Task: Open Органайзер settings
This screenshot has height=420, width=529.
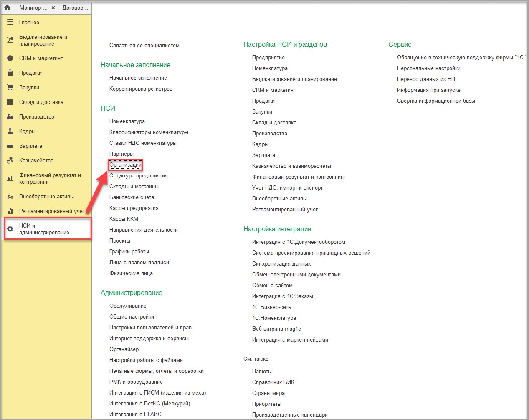Action: click(x=124, y=349)
